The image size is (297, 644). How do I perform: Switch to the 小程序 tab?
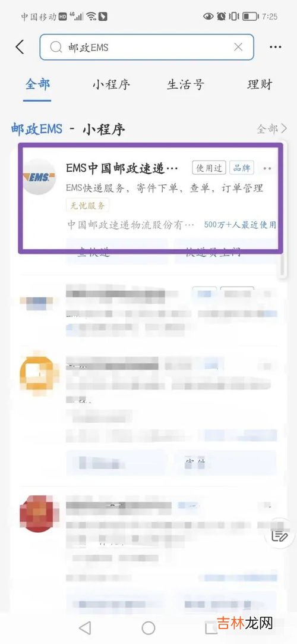(111, 84)
